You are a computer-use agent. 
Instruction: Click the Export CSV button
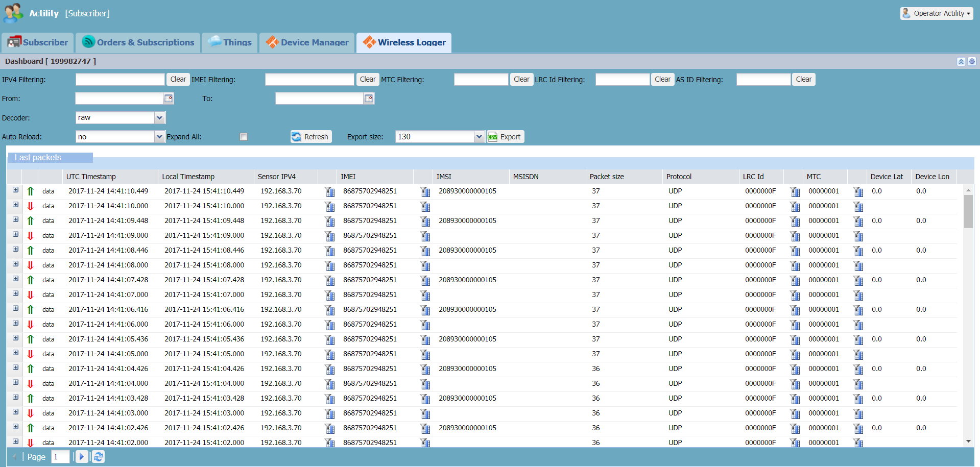coord(505,137)
